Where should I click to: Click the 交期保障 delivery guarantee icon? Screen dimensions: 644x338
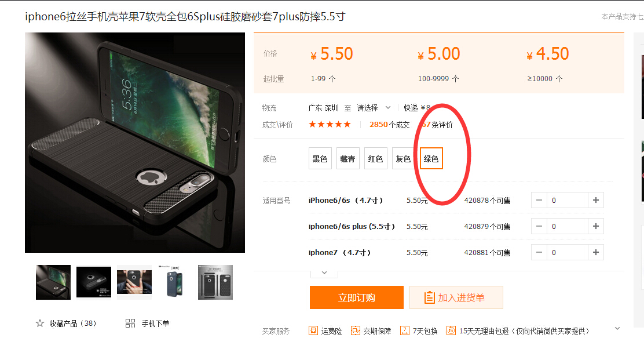pyautogui.click(x=355, y=330)
